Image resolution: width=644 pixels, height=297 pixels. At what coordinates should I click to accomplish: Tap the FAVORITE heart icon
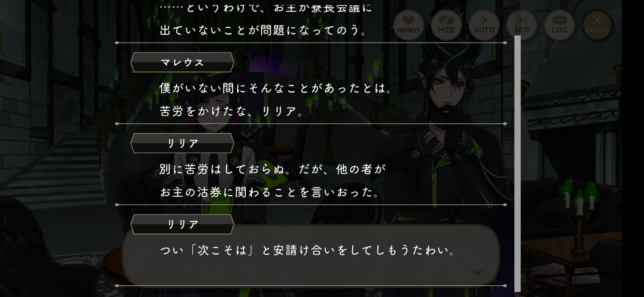point(408,25)
